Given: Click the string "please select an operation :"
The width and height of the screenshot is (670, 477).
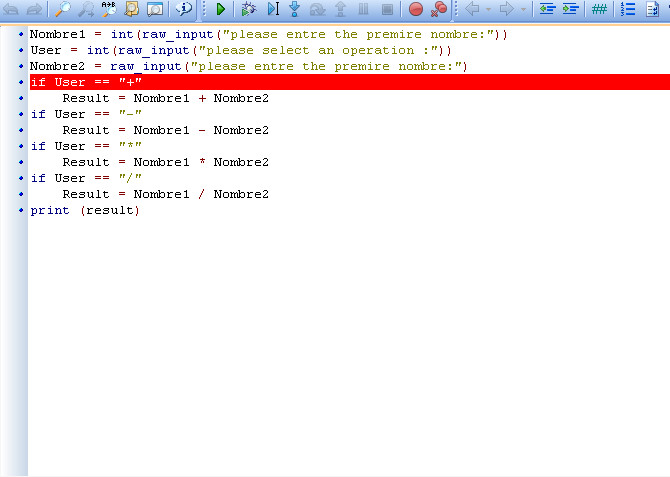Looking at the screenshot, I should tap(318, 50).
